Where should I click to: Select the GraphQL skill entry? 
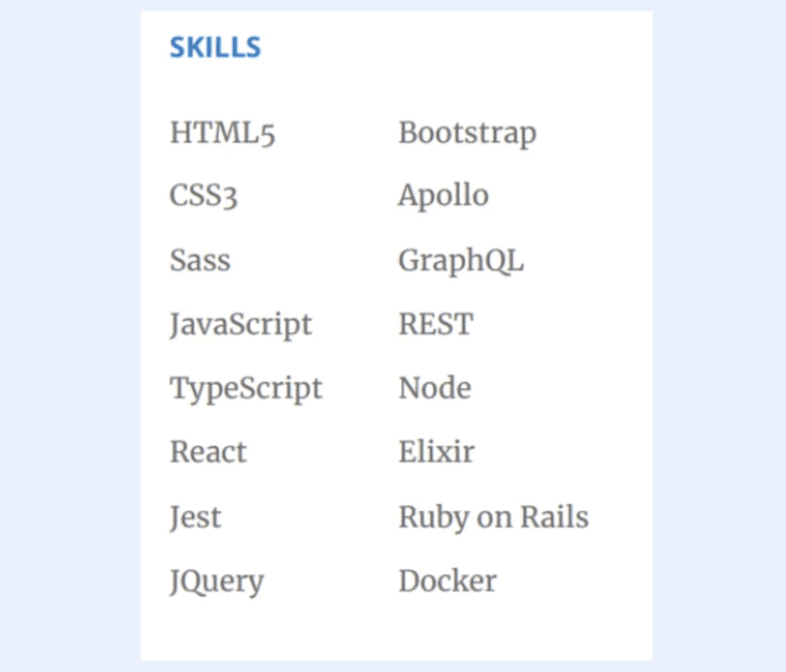461,261
